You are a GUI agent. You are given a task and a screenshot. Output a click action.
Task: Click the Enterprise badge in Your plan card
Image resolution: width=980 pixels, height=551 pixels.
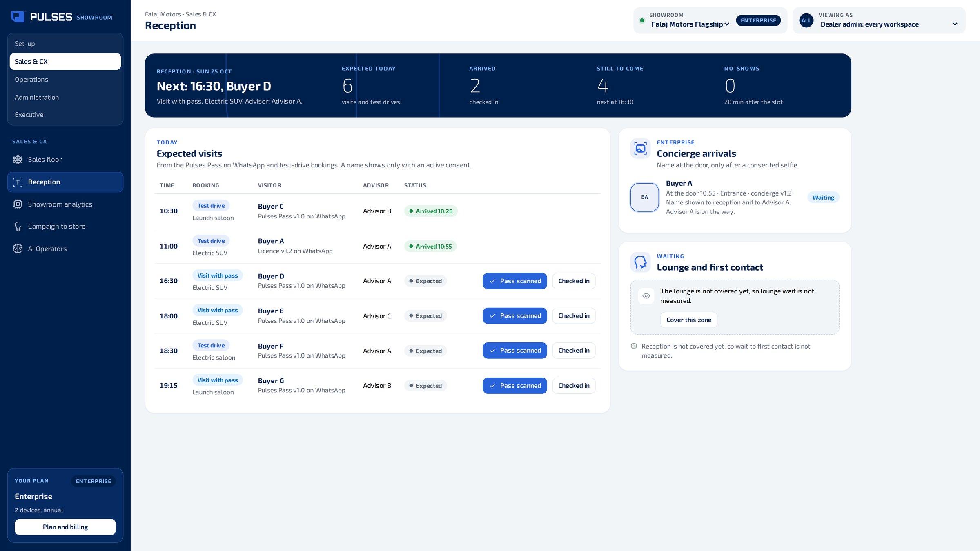click(x=93, y=481)
